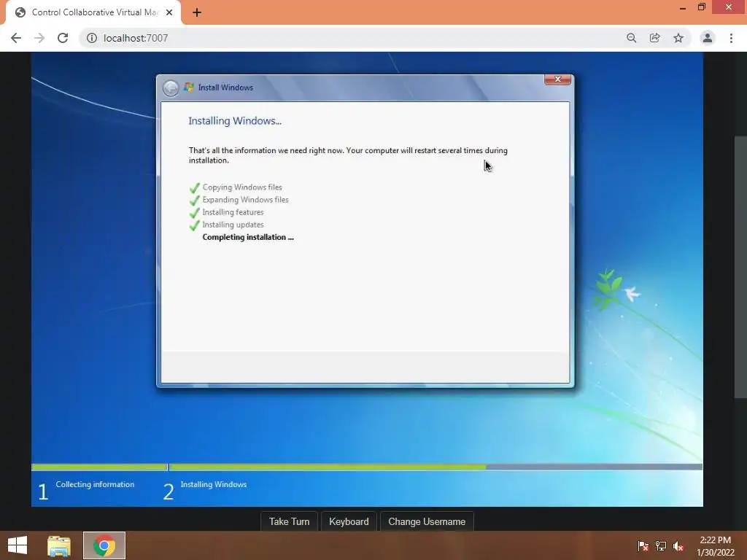This screenshot has height=560, width=747.
Task: Click the Install Windows back arrow
Action: point(171,88)
